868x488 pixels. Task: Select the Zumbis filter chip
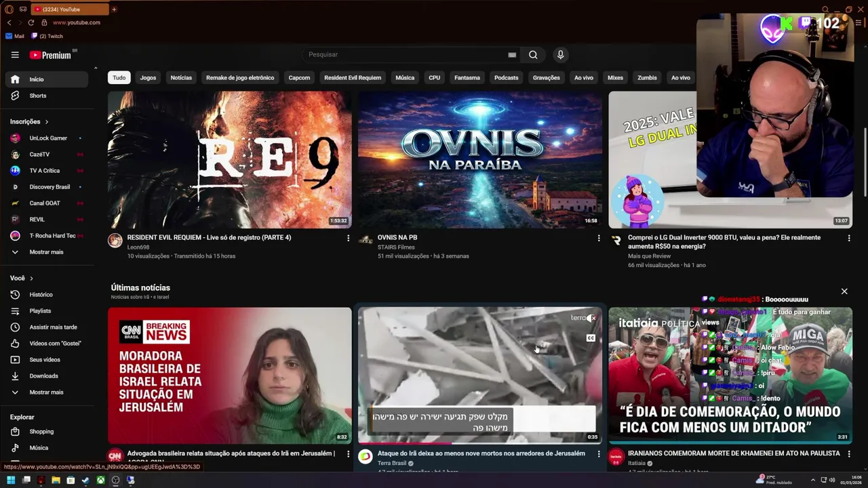coord(647,78)
